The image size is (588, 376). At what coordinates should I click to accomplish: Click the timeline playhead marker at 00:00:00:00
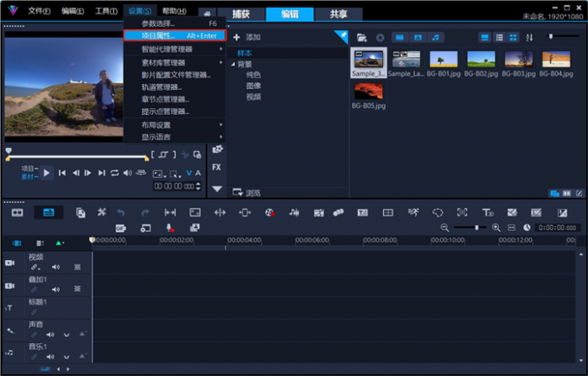tap(93, 239)
